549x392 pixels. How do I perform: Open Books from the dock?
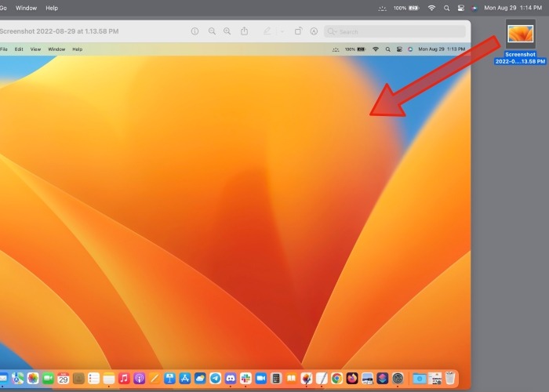click(x=291, y=379)
